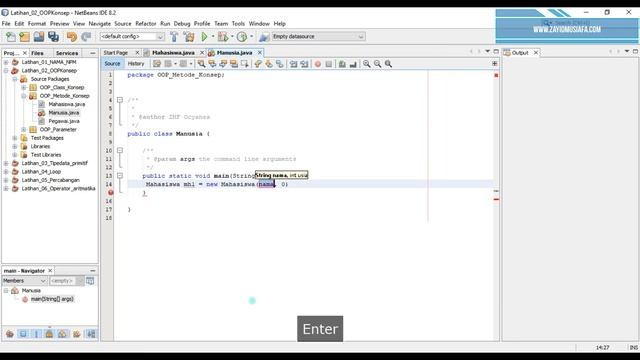
Task: Click the Shift Line Left icon
Action: 293,64
